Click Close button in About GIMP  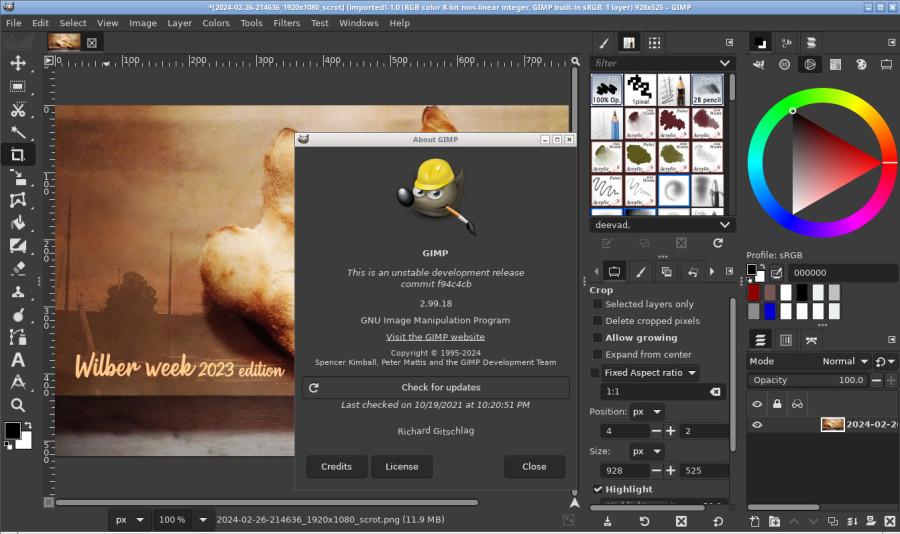click(x=534, y=467)
